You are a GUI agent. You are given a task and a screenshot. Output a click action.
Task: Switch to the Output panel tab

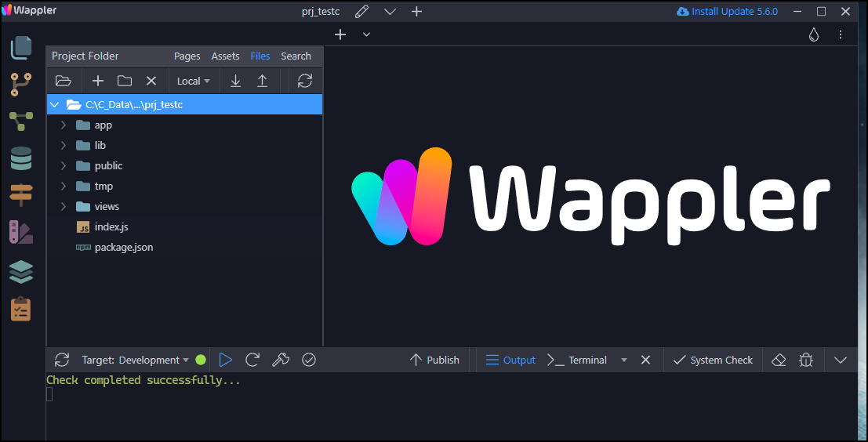510,360
